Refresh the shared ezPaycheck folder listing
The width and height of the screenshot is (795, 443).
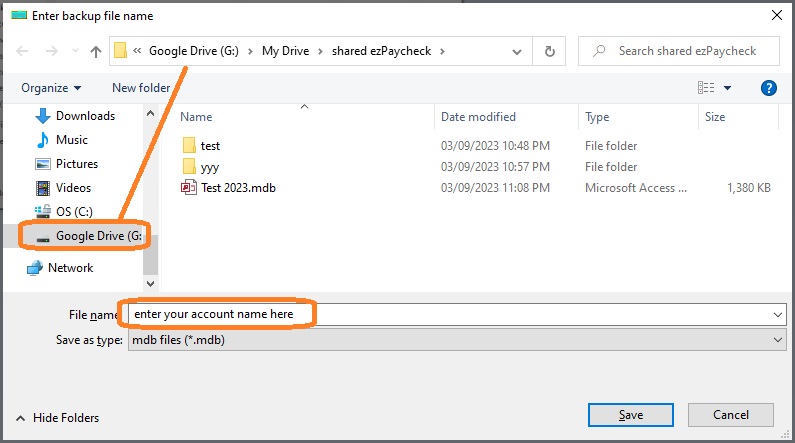(549, 51)
